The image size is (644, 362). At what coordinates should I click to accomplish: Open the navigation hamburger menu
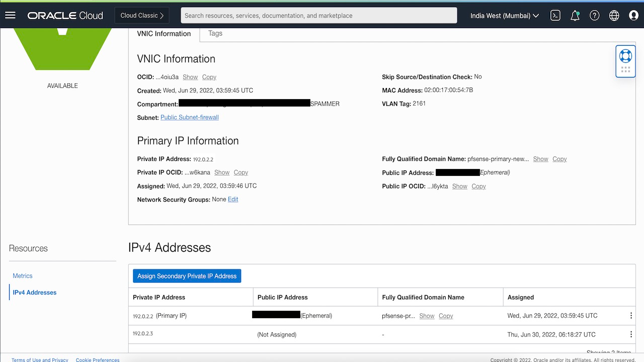pyautogui.click(x=10, y=15)
